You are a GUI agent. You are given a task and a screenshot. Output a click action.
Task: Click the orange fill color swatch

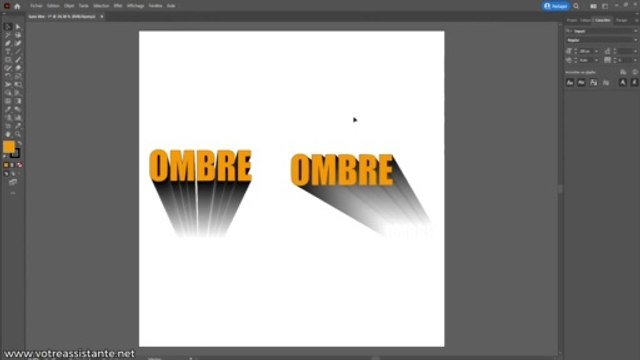9,147
